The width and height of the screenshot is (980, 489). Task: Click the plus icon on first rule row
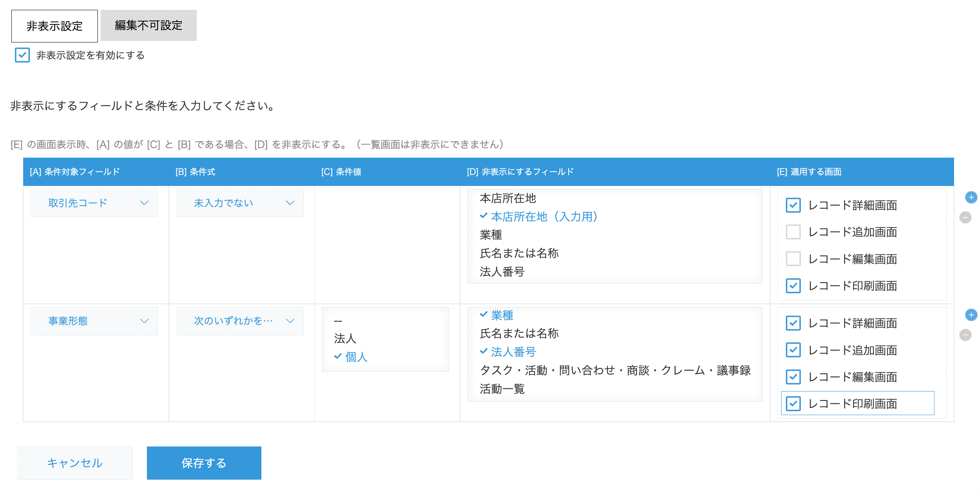(x=971, y=197)
